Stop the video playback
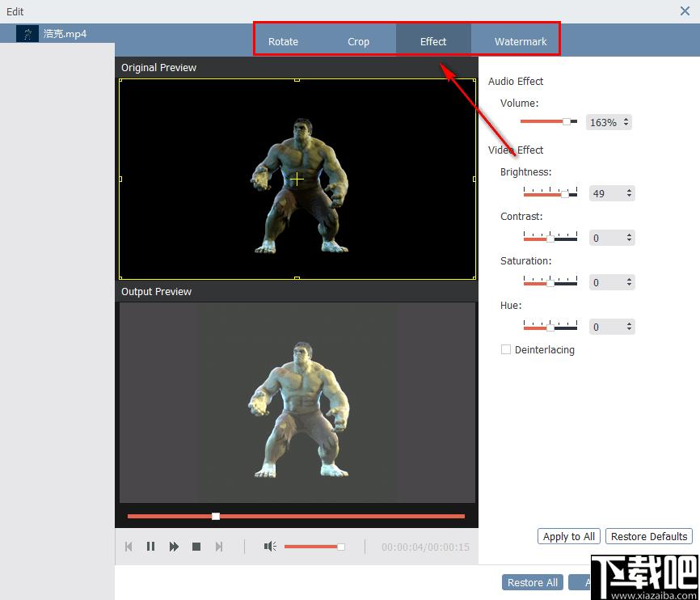 [x=196, y=547]
